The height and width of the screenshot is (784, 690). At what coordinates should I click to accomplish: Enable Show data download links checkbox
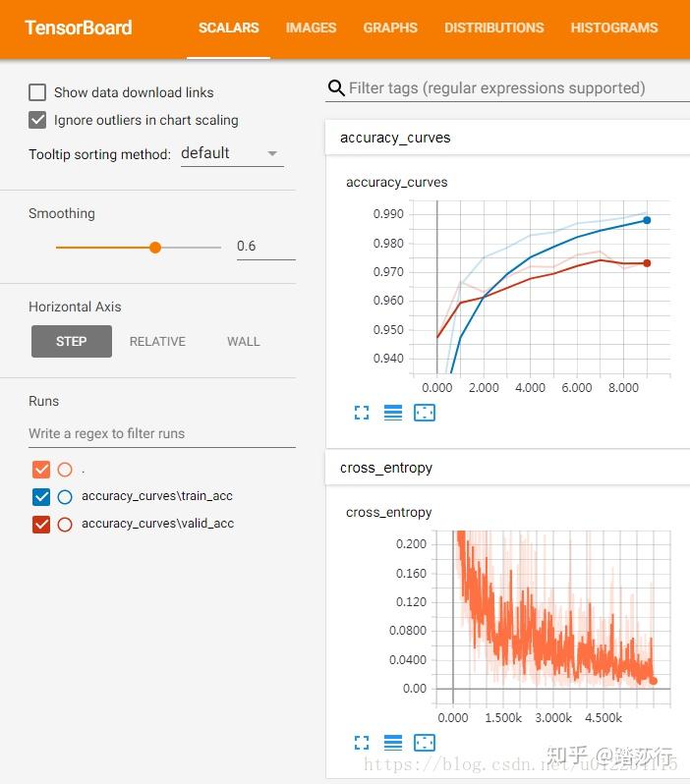pyautogui.click(x=38, y=92)
